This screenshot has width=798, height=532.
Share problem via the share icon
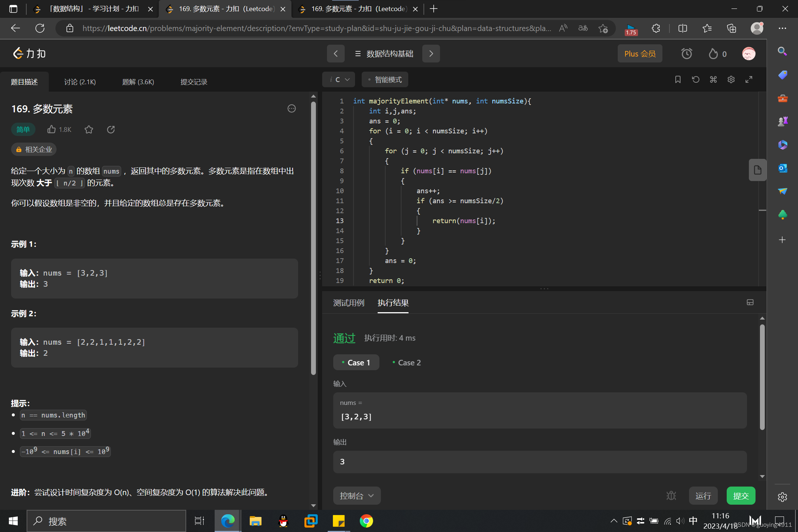pos(111,129)
